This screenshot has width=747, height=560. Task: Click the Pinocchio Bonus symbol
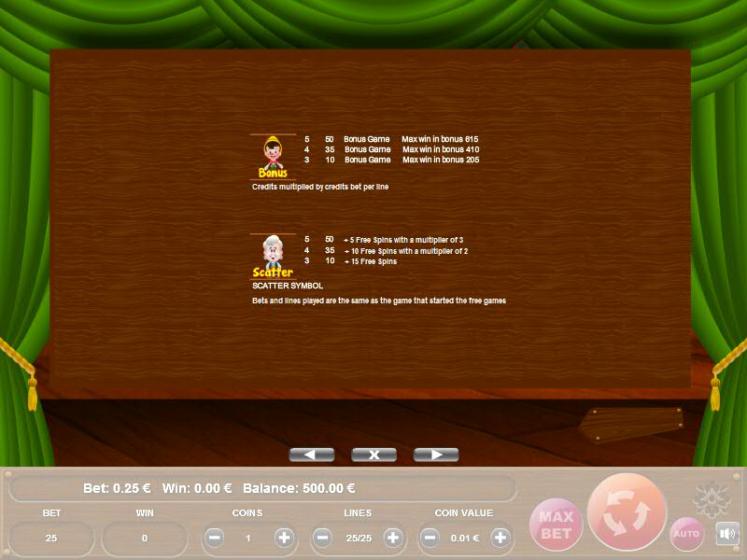pos(273,157)
